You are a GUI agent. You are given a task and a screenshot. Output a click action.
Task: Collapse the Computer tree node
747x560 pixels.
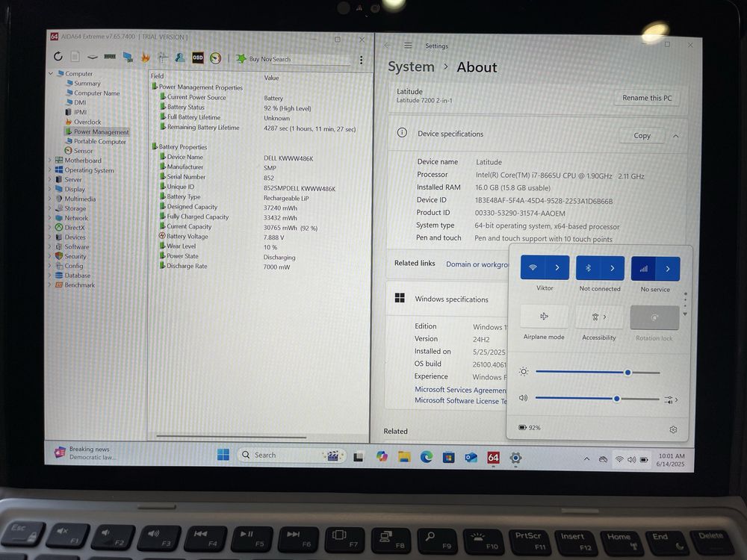(51, 73)
